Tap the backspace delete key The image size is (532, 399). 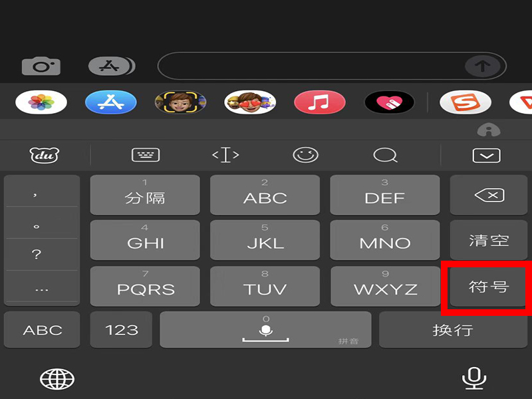pyautogui.click(x=489, y=195)
